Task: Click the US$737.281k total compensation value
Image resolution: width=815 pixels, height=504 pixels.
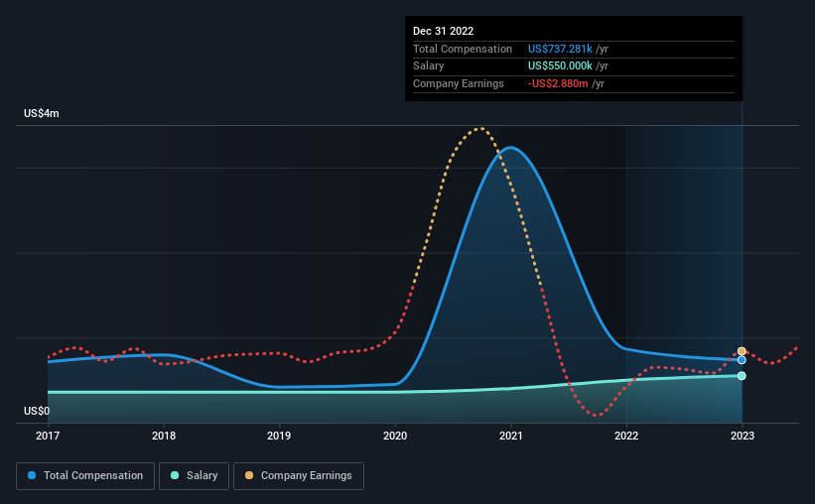Action: point(560,49)
